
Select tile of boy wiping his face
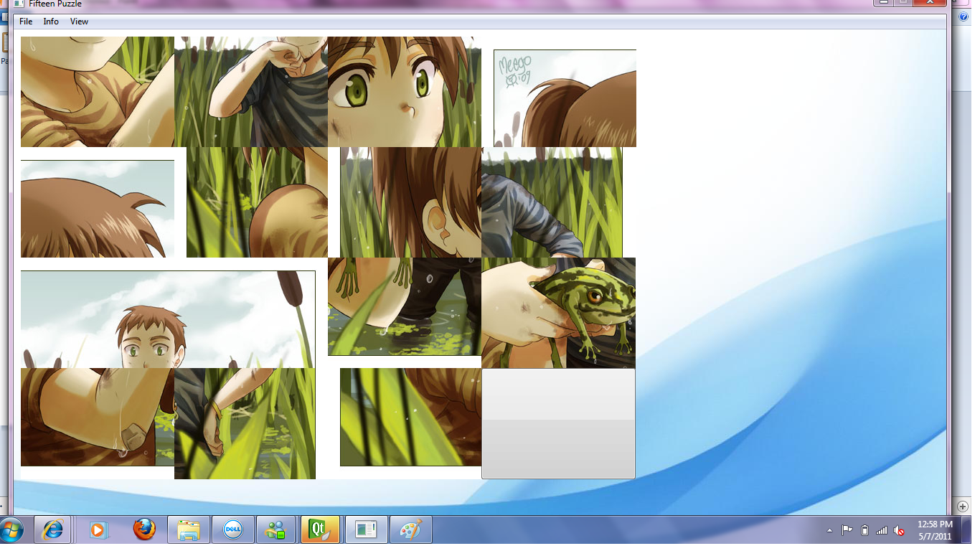[x=251, y=92]
